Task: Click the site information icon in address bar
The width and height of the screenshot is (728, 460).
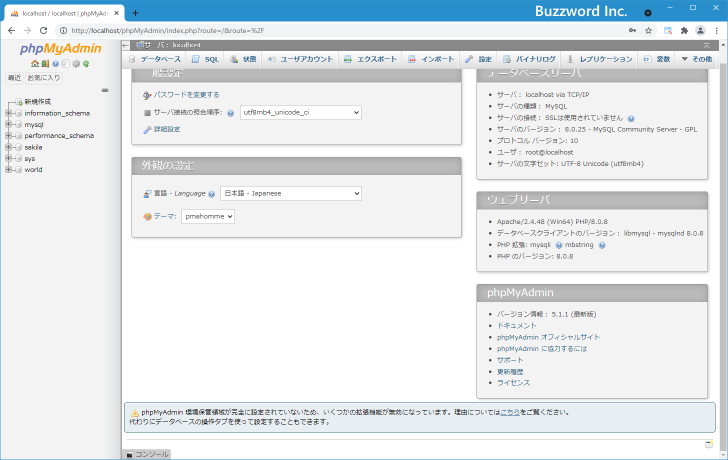Action: [x=63, y=31]
